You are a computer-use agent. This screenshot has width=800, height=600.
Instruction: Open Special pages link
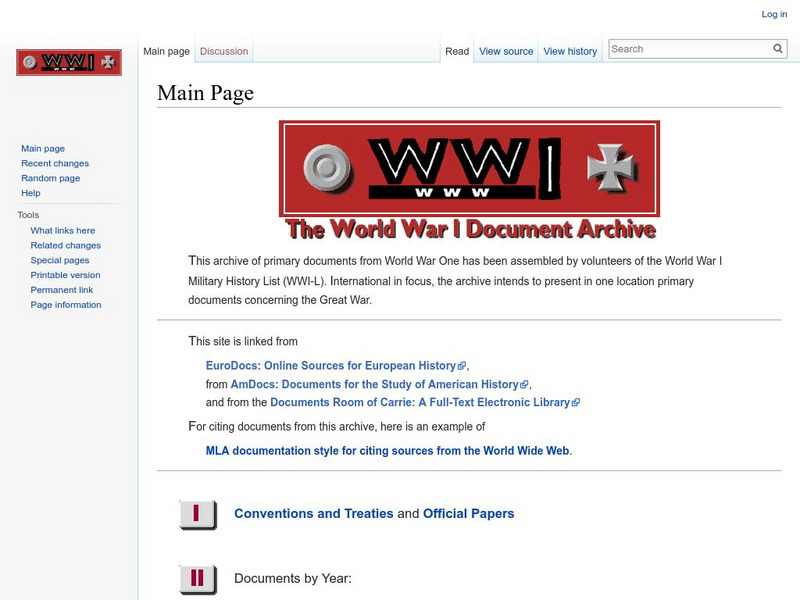click(60, 260)
